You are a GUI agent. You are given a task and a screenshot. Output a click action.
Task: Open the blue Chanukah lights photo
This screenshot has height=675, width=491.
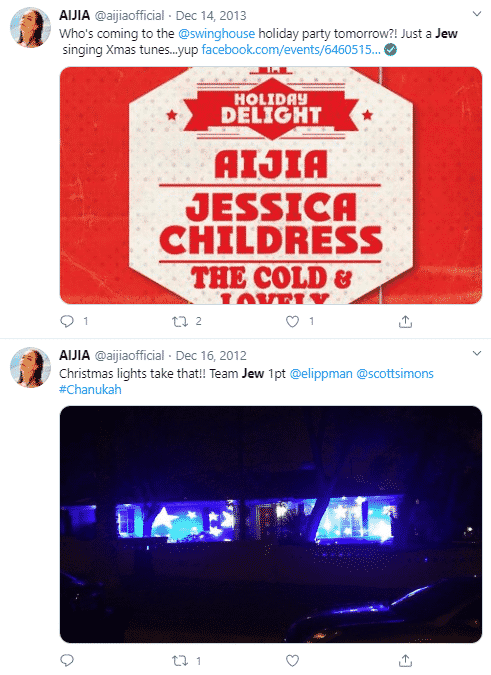click(x=271, y=524)
